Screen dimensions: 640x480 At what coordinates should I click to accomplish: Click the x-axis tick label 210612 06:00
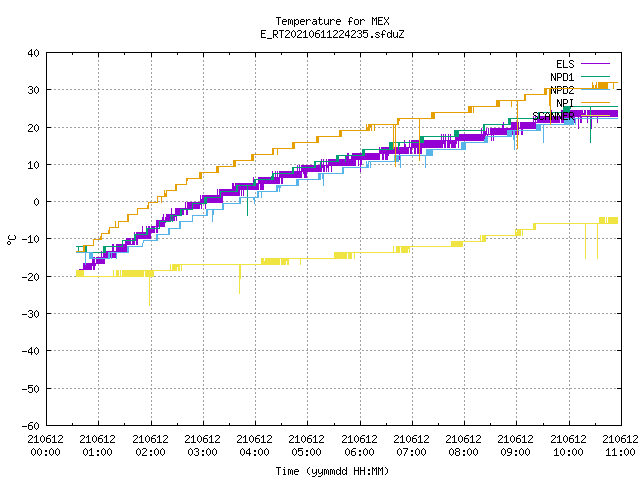click(360, 446)
